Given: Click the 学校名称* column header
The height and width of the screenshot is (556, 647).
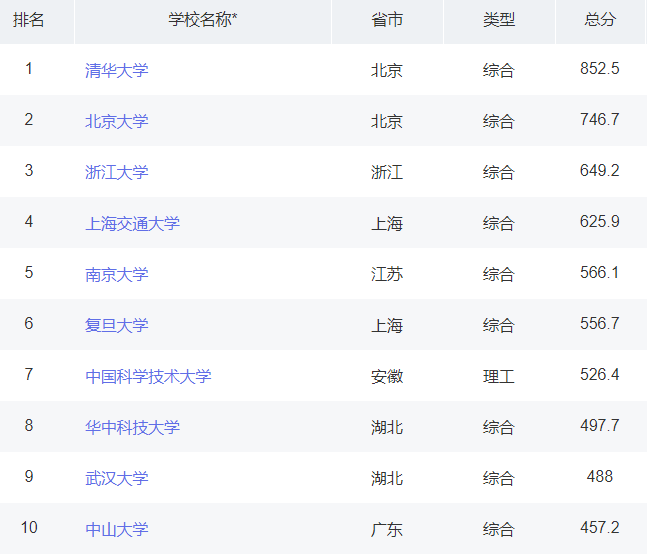Looking at the screenshot, I should [x=203, y=20].
